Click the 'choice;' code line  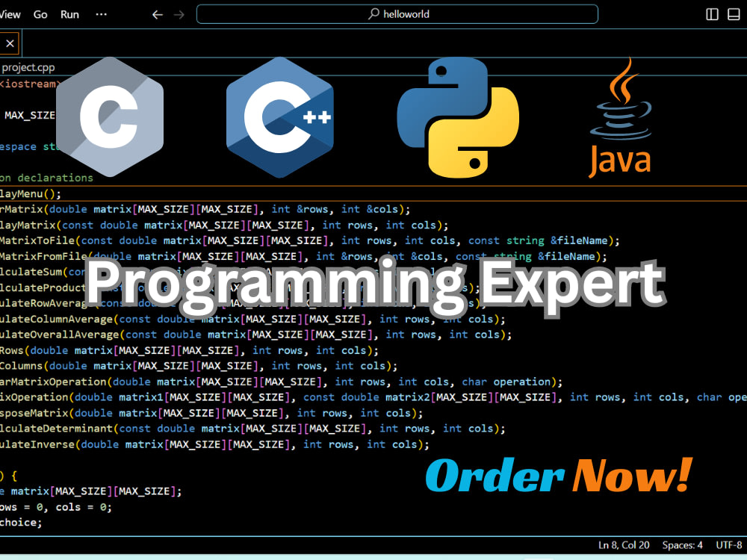pos(21,523)
